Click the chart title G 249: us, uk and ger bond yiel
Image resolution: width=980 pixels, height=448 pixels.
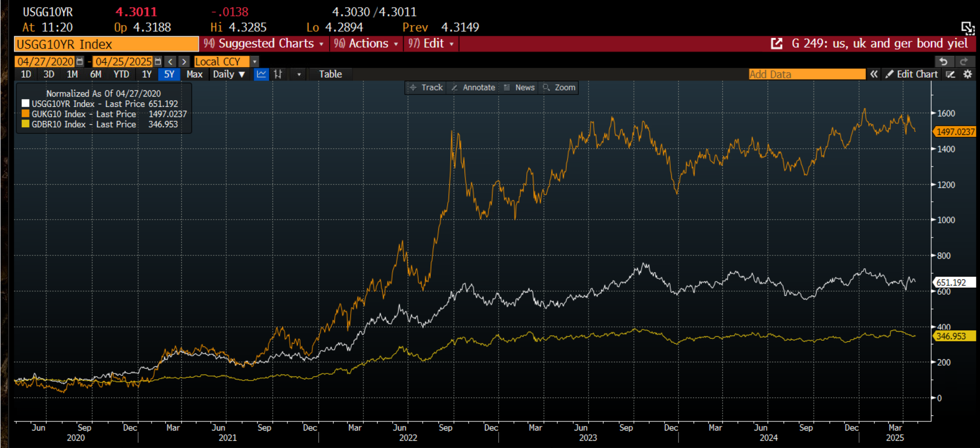(x=879, y=44)
